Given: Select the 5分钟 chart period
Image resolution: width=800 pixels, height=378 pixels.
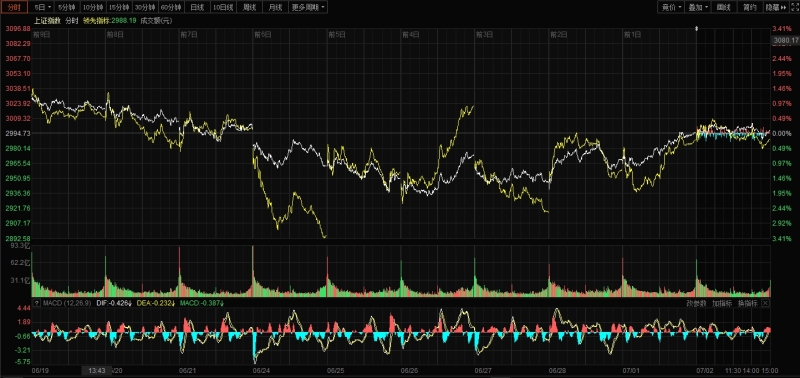Looking at the screenshot, I should tap(67, 7).
